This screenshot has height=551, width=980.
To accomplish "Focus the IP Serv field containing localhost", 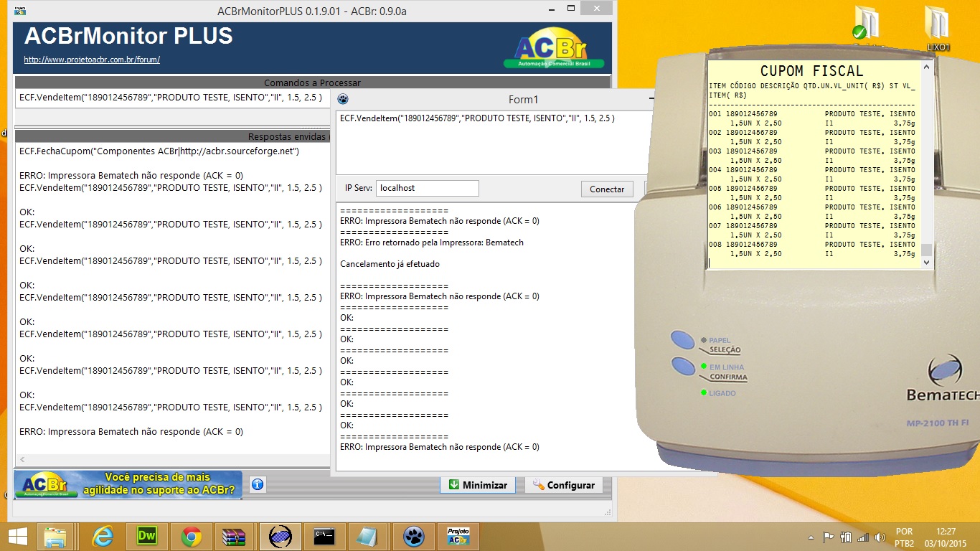I will [427, 188].
